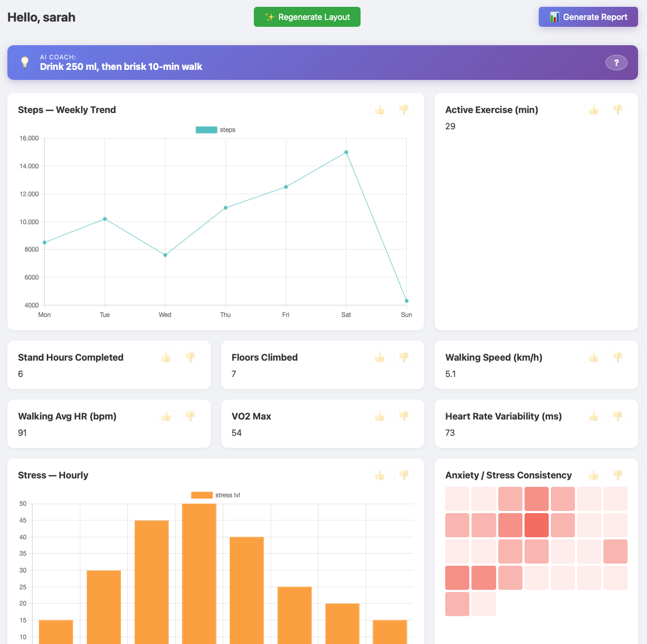Screen dimensions: 647x644
Task: Thumbs down the Walking Avg HR card
Action: 190,416
